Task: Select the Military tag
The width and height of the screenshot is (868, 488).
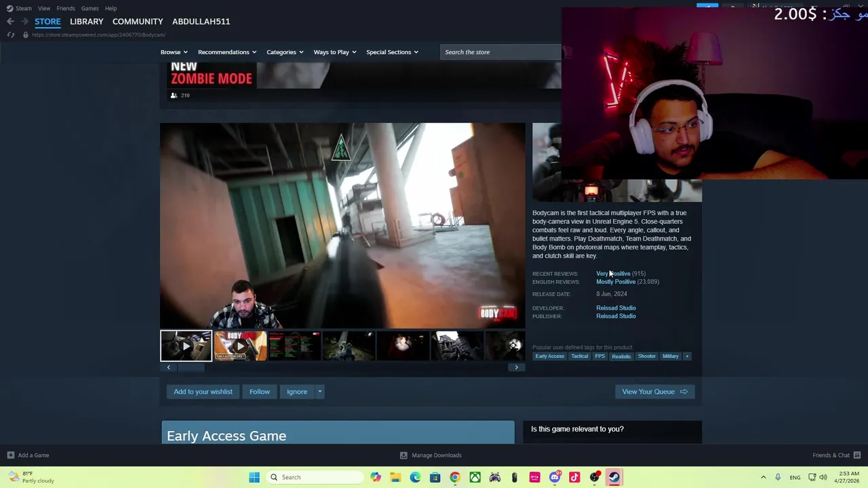Action: [670, 357]
